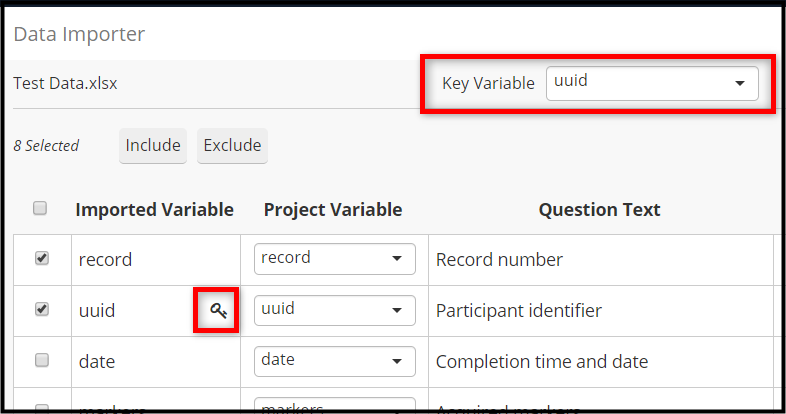Click the Exclude button
The width and height of the screenshot is (786, 414).
(x=232, y=145)
